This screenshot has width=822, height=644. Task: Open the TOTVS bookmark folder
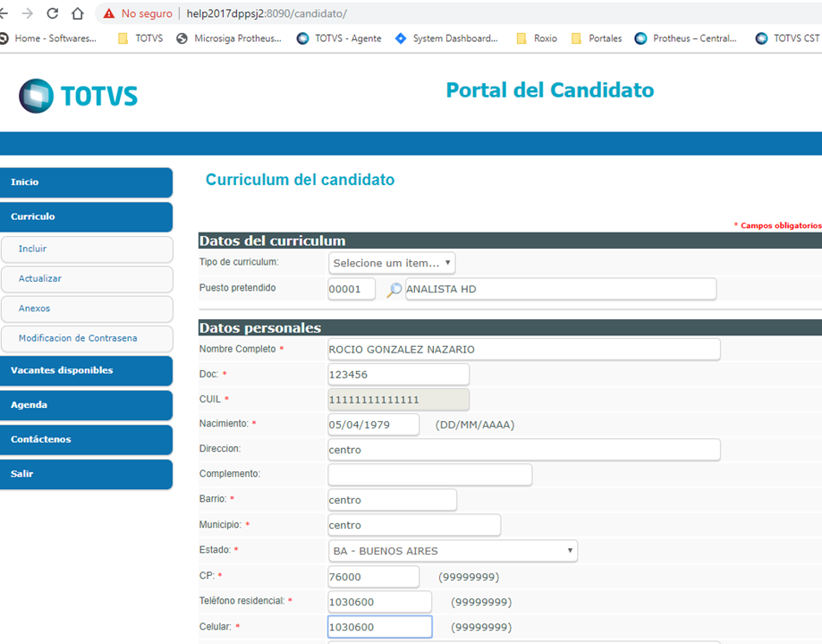[141, 38]
